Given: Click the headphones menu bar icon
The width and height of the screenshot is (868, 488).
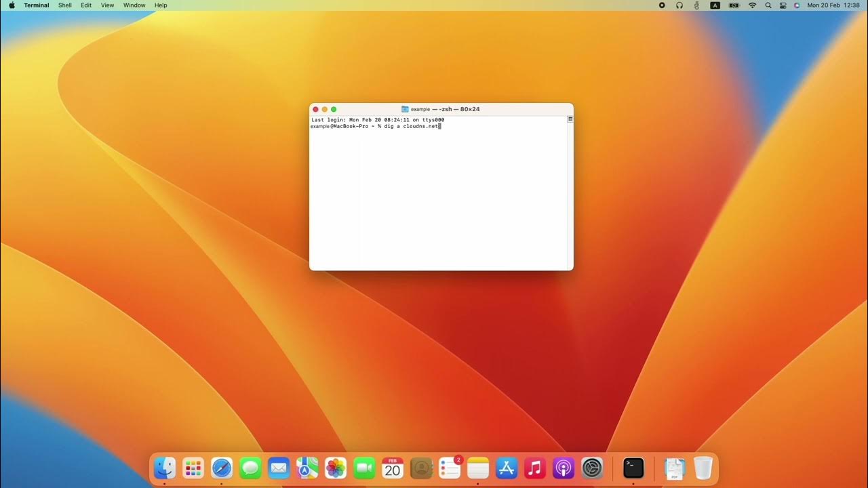Looking at the screenshot, I should [x=679, y=5].
